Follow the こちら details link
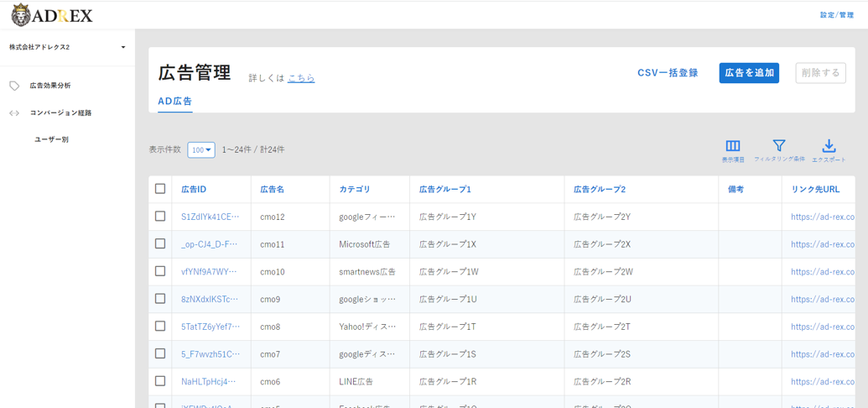Screen dimensions: 868x408 click(x=301, y=78)
